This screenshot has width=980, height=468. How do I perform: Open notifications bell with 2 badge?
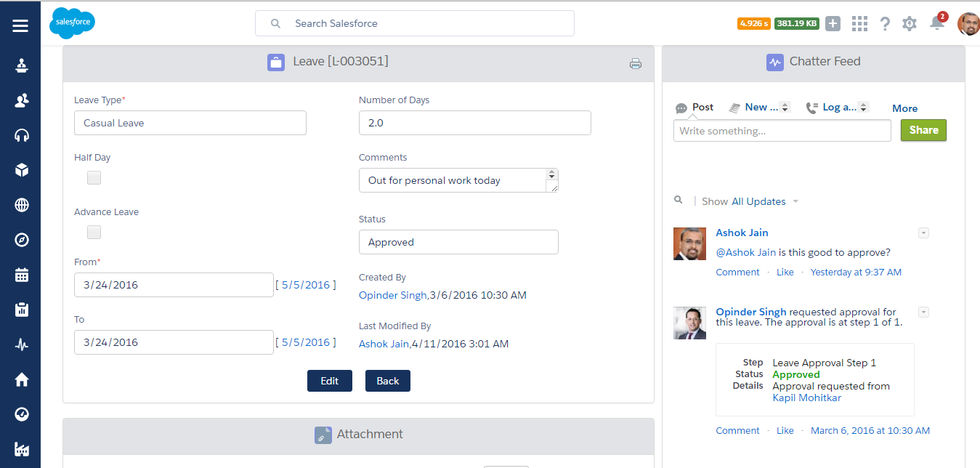938,22
